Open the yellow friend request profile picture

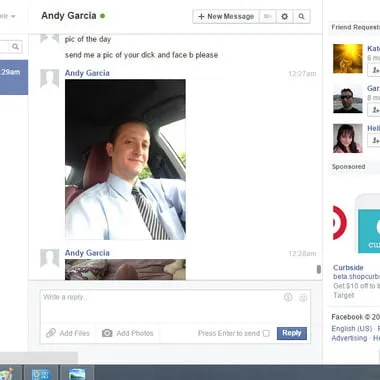click(x=348, y=58)
